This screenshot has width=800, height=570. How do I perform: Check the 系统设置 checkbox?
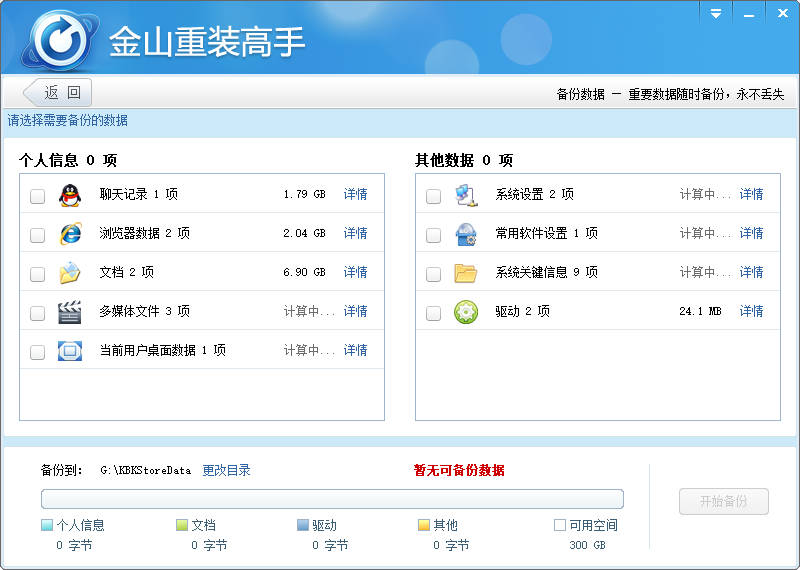click(433, 196)
